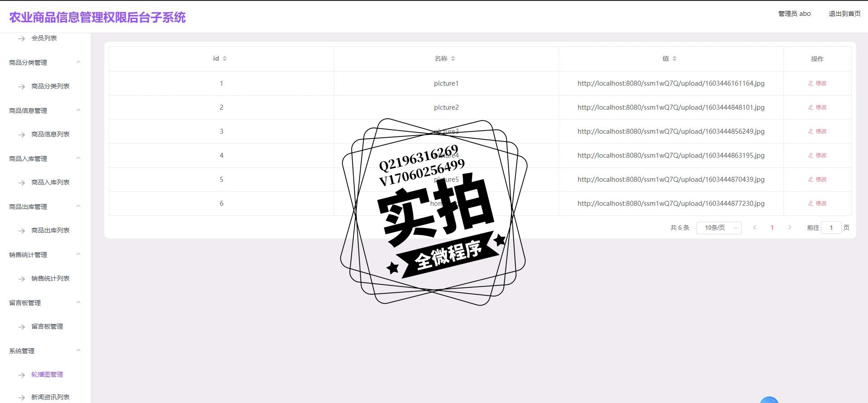
Task: Click URL ending 1603444856249.jpg
Action: click(671, 131)
